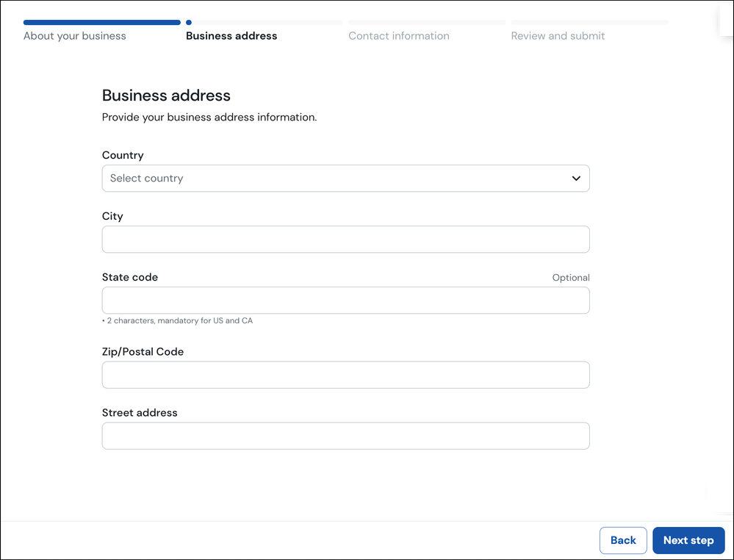This screenshot has width=734, height=560.
Task: Go back with the Back button
Action: tap(623, 540)
